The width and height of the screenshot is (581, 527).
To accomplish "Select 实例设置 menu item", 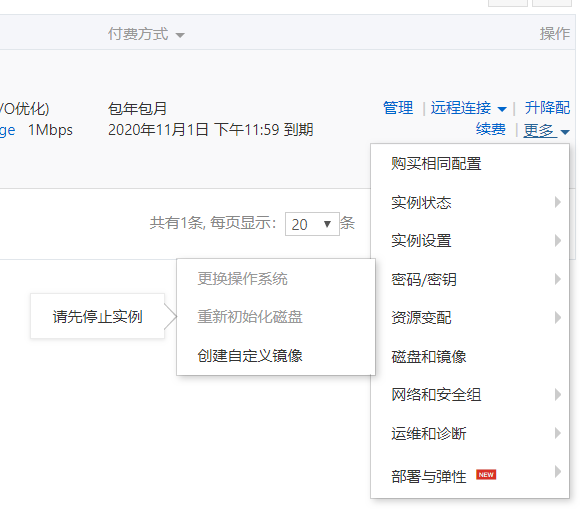I will (469, 241).
